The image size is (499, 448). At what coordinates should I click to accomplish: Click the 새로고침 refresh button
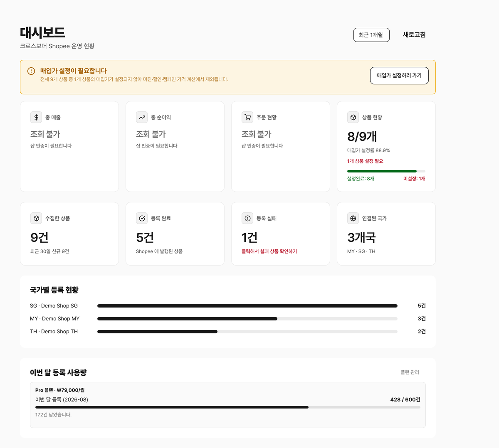[414, 35]
